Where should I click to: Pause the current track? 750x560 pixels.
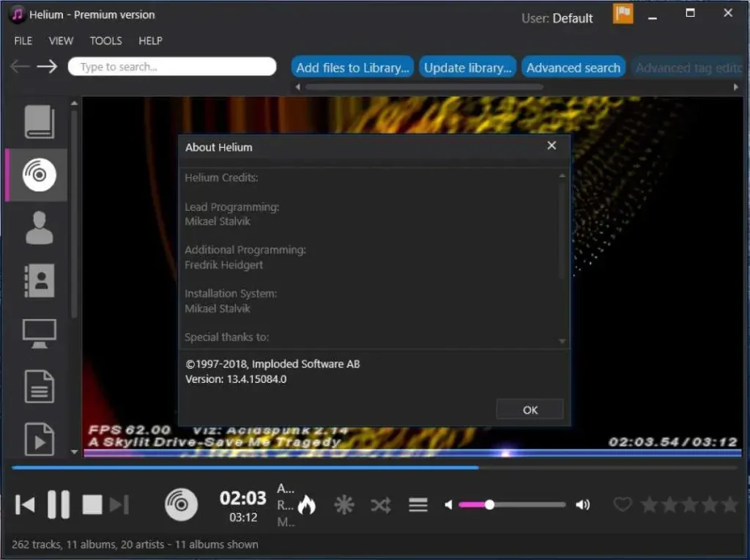click(x=59, y=504)
